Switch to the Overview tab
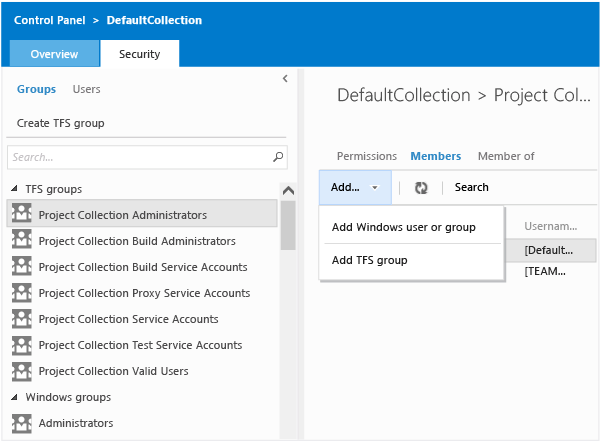600x441 pixels. [54, 54]
